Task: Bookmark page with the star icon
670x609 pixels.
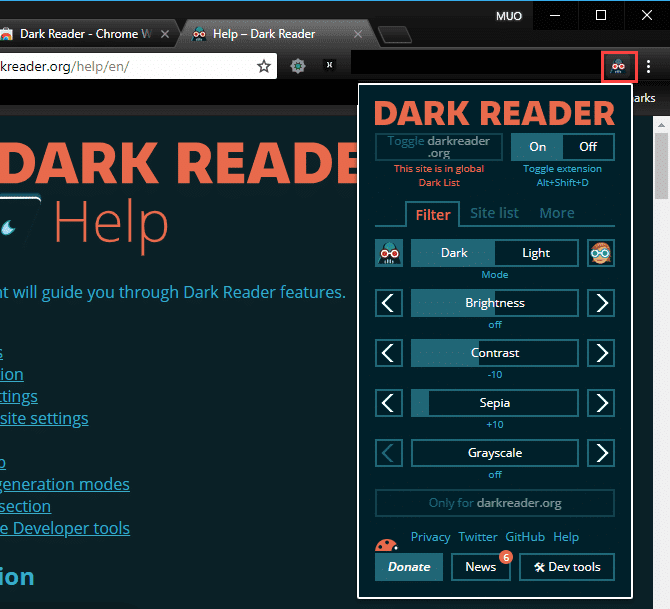Action: click(x=264, y=66)
